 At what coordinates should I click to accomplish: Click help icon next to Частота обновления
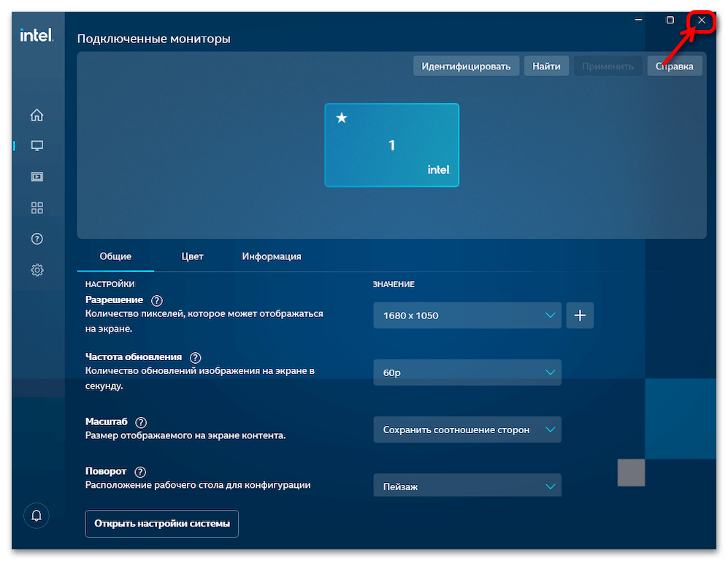pos(195,357)
